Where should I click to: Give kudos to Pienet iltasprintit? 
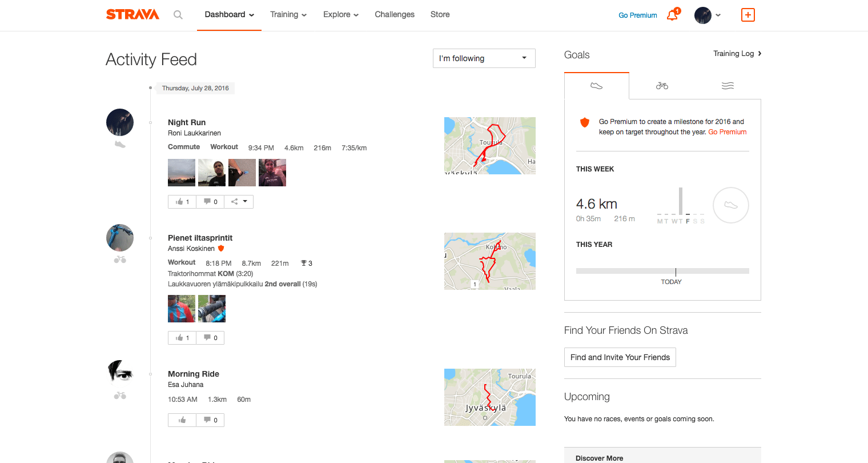[x=182, y=338]
